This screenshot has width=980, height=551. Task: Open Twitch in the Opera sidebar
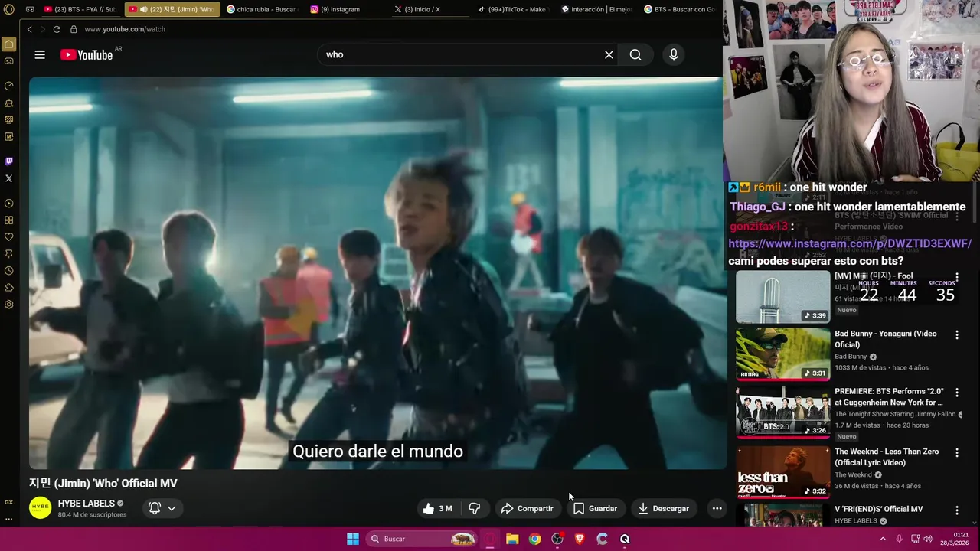click(x=9, y=161)
